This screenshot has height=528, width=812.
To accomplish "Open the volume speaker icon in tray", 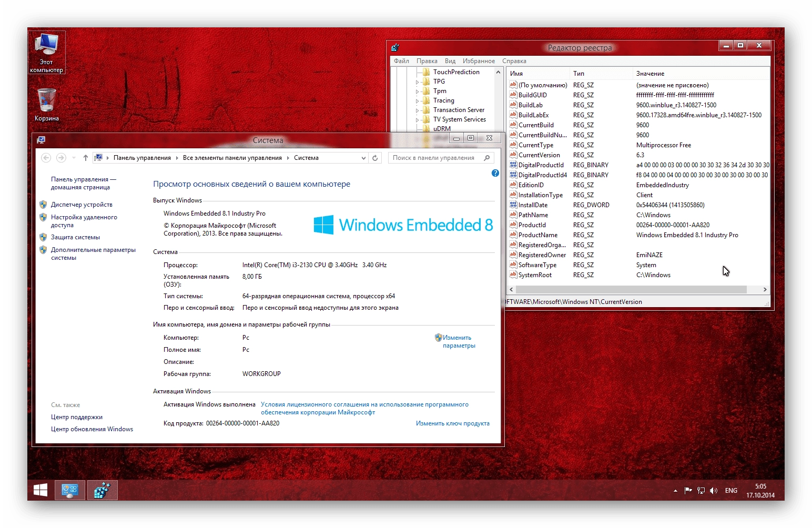I will [x=713, y=491].
